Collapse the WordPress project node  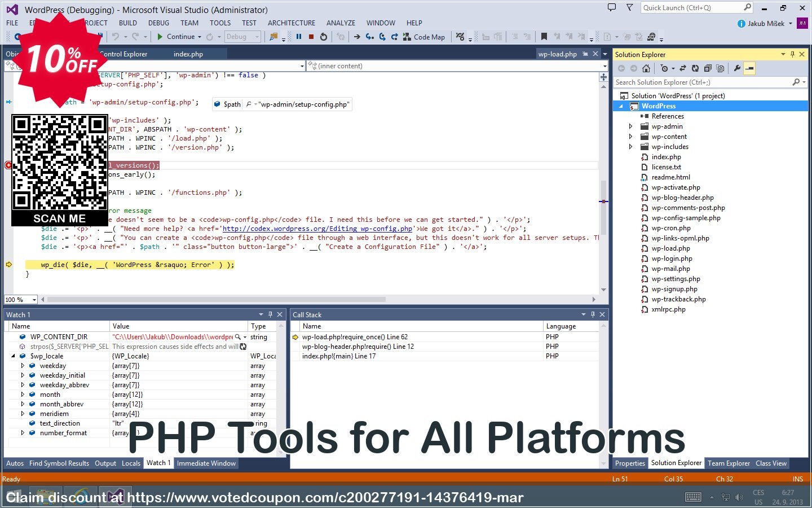point(621,106)
